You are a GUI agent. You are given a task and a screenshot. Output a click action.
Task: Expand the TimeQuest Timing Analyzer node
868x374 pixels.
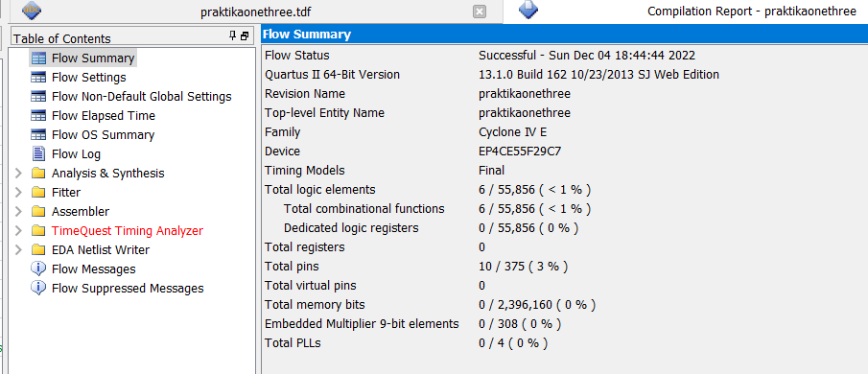[x=18, y=231]
